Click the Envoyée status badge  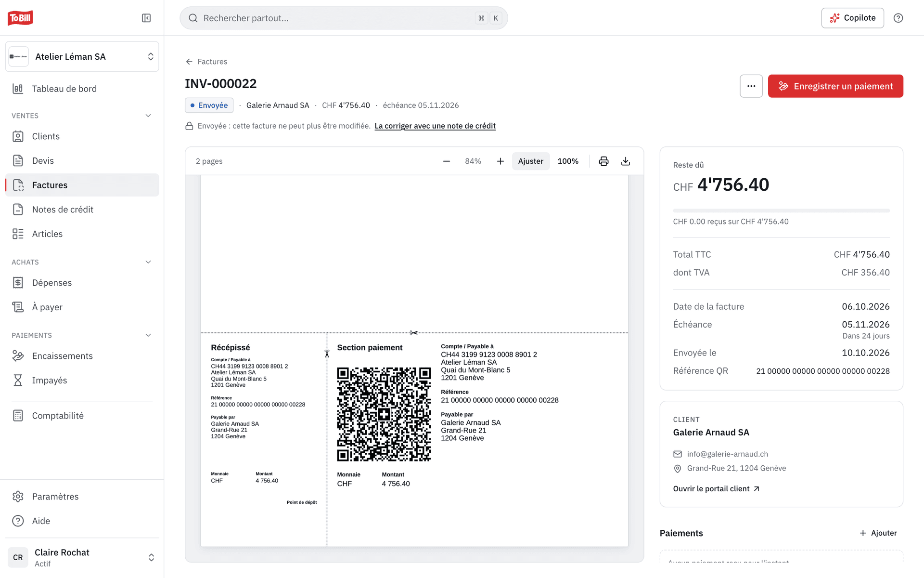[209, 105]
